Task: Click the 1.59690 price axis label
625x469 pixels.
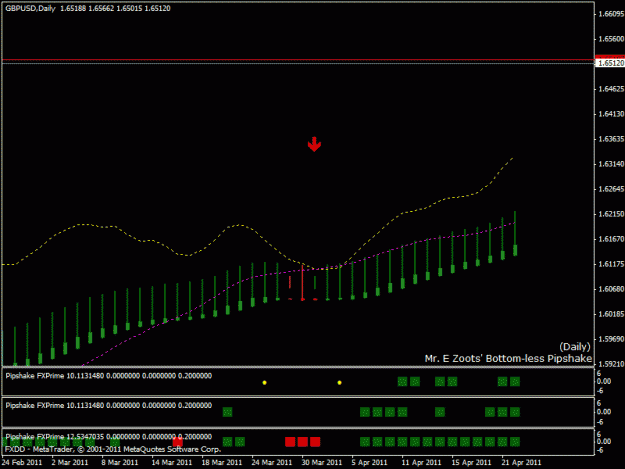Action: pyautogui.click(x=611, y=339)
